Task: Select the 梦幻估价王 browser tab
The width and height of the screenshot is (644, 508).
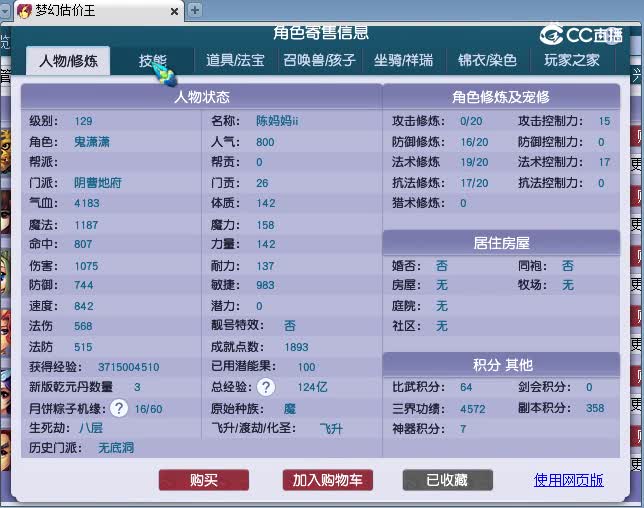Action: click(x=99, y=10)
